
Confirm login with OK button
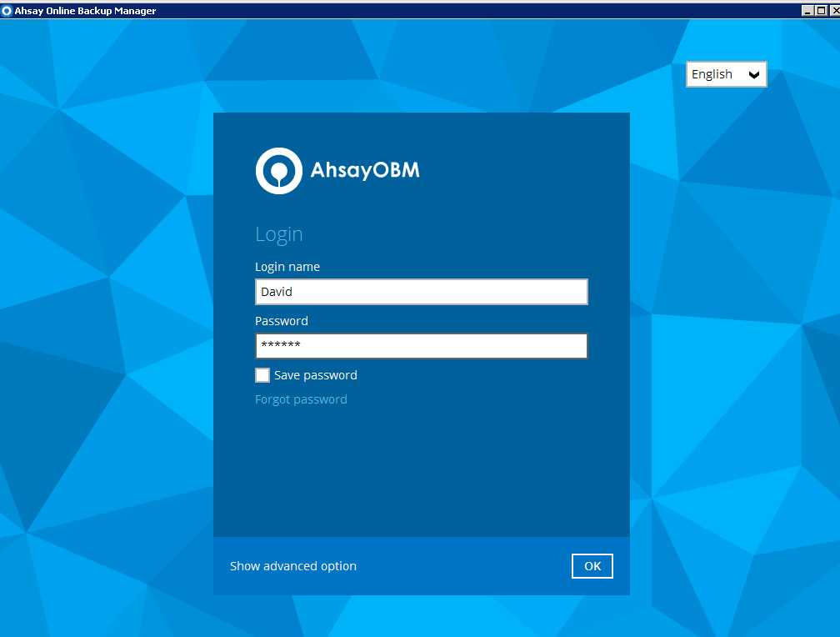[x=592, y=566]
